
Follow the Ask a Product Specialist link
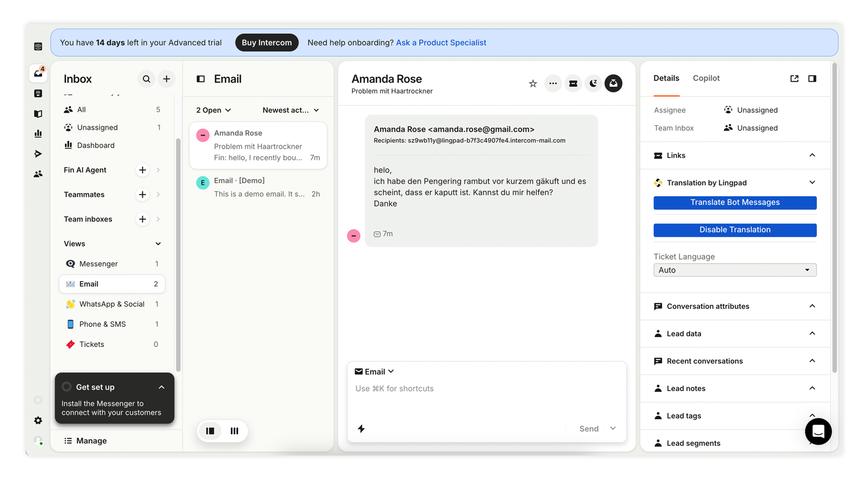(x=441, y=43)
